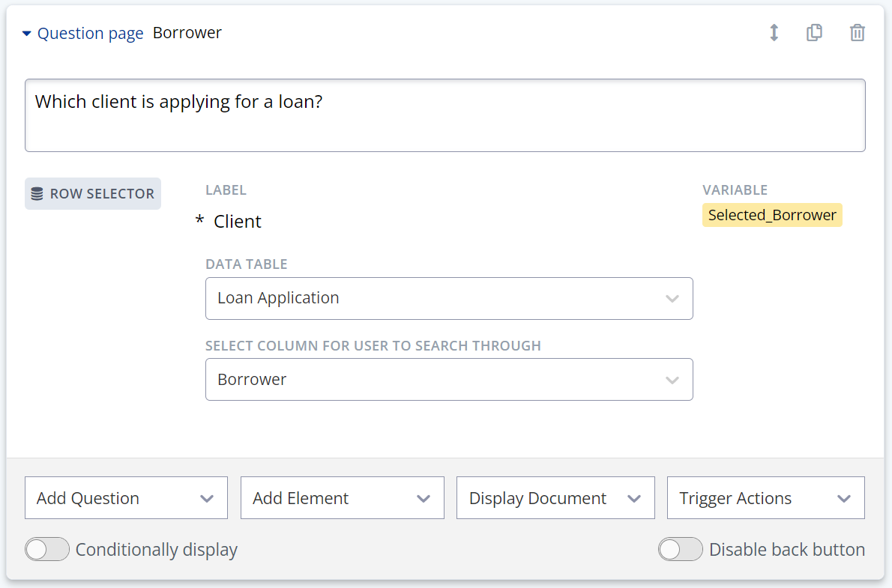Collapse the Question page using the triangle
The height and width of the screenshot is (588, 892).
[27, 33]
